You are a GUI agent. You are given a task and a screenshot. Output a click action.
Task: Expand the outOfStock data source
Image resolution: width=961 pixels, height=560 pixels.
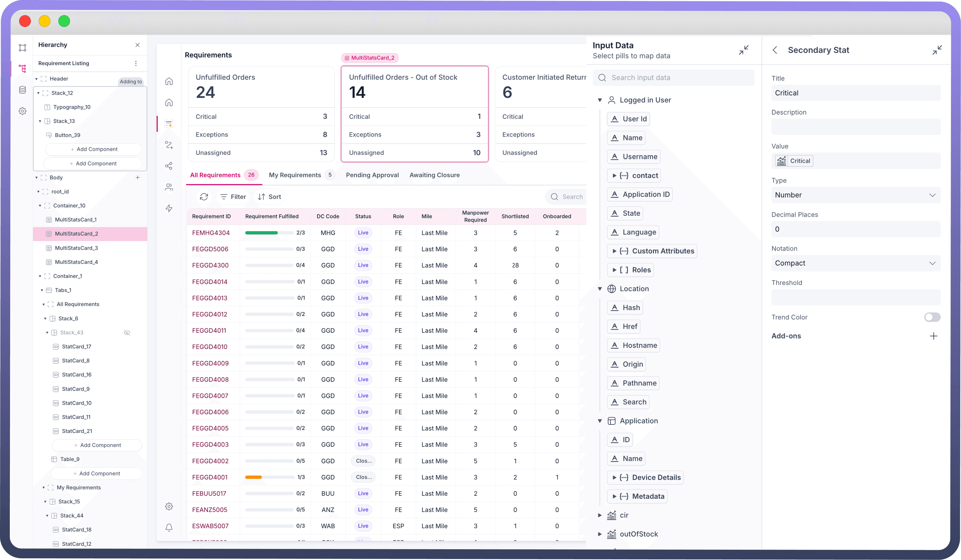point(600,534)
